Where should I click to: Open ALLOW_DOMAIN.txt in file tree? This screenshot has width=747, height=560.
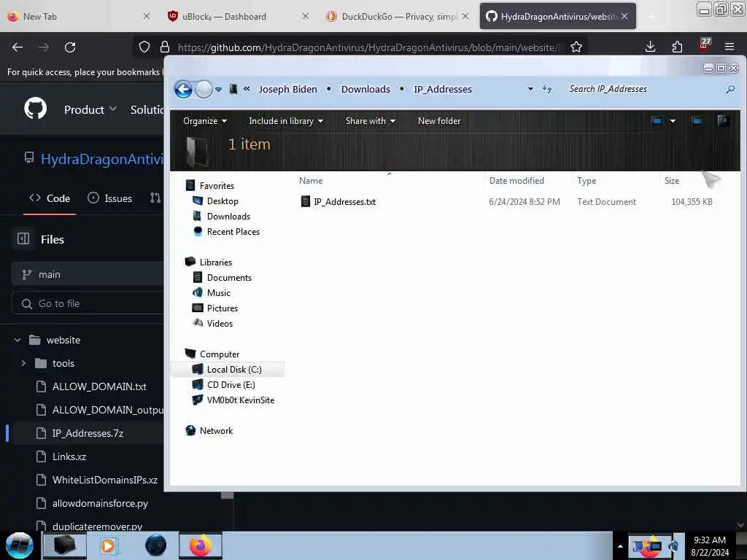[x=99, y=386]
